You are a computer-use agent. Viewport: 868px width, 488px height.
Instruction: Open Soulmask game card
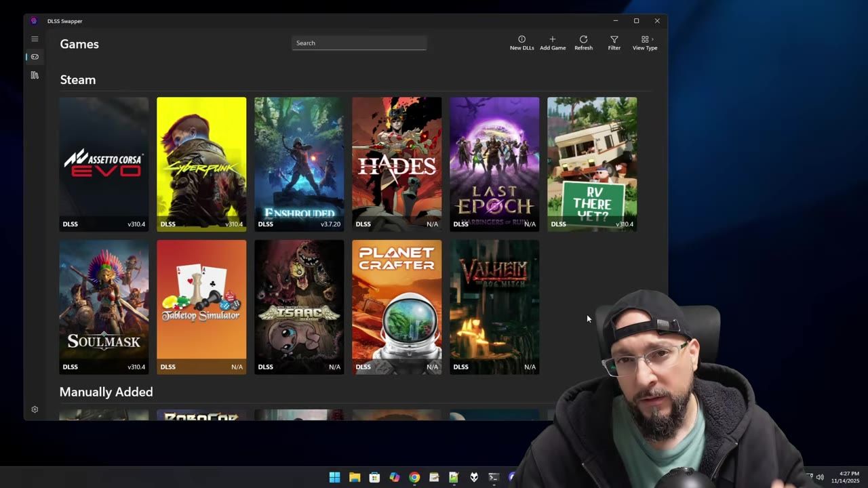click(x=104, y=307)
